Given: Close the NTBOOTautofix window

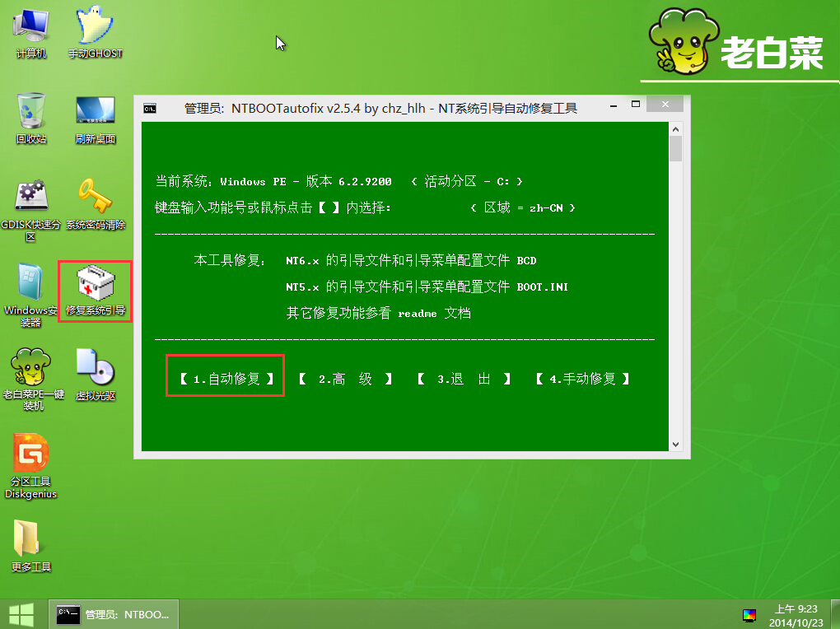Looking at the screenshot, I should point(665,104).
